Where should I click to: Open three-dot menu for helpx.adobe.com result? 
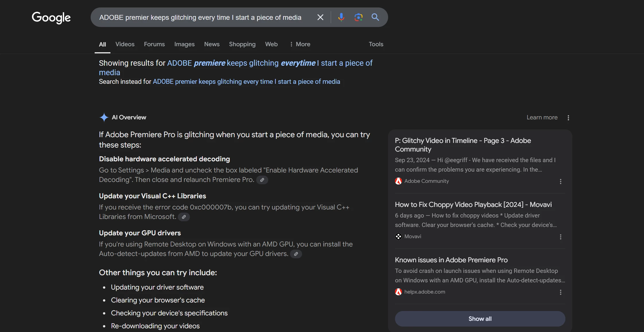(561, 292)
